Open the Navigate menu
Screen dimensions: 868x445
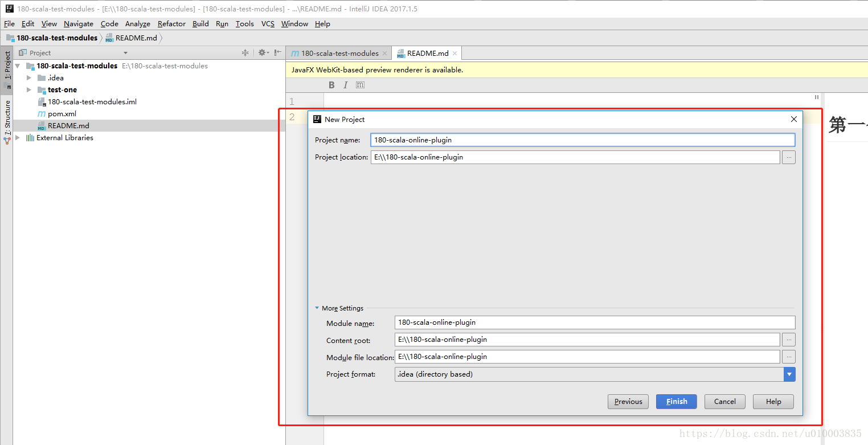[x=79, y=24]
